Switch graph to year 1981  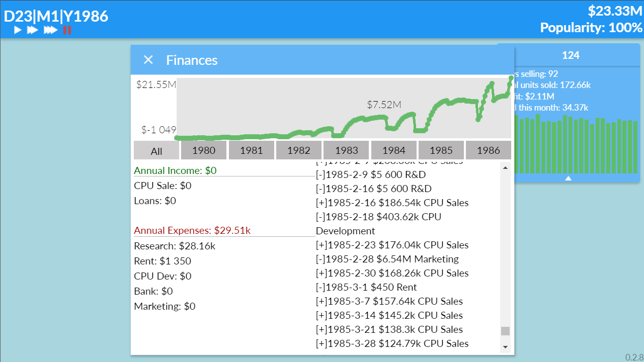(251, 150)
